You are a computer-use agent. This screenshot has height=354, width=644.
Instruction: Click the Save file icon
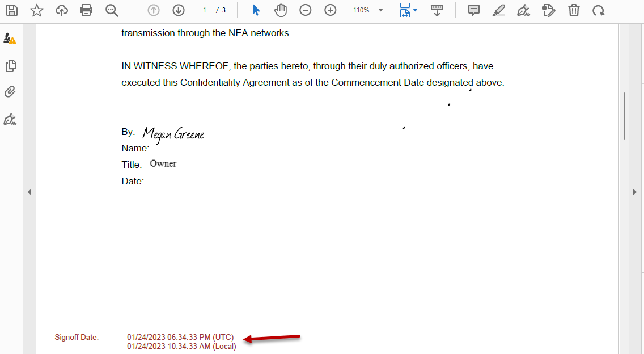12,10
